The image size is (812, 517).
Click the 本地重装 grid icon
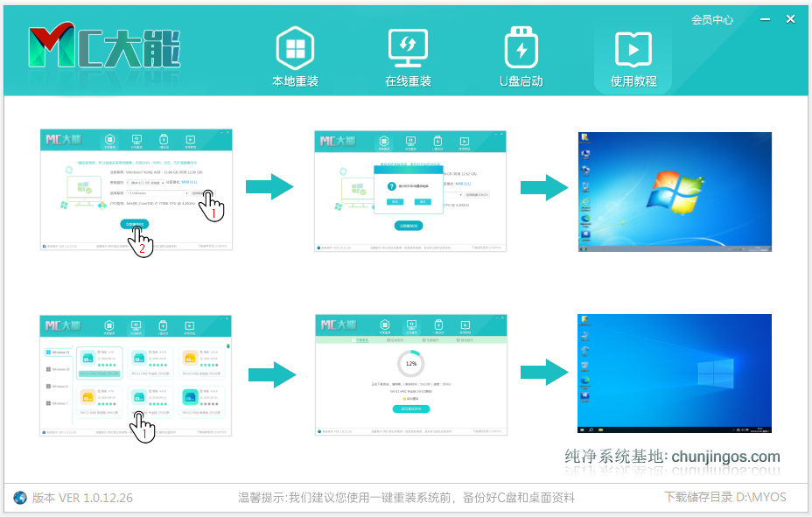click(x=295, y=49)
